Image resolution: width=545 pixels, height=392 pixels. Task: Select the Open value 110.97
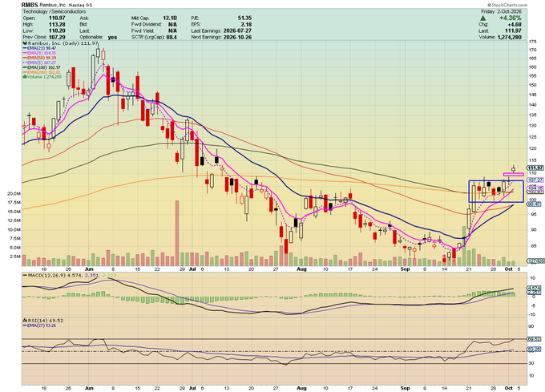click(x=57, y=18)
